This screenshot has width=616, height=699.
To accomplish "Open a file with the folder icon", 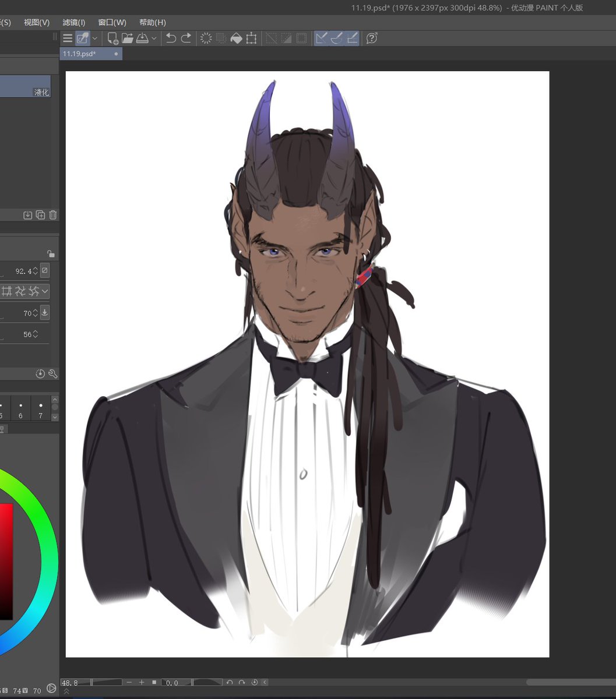I will [x=128, y=38].
